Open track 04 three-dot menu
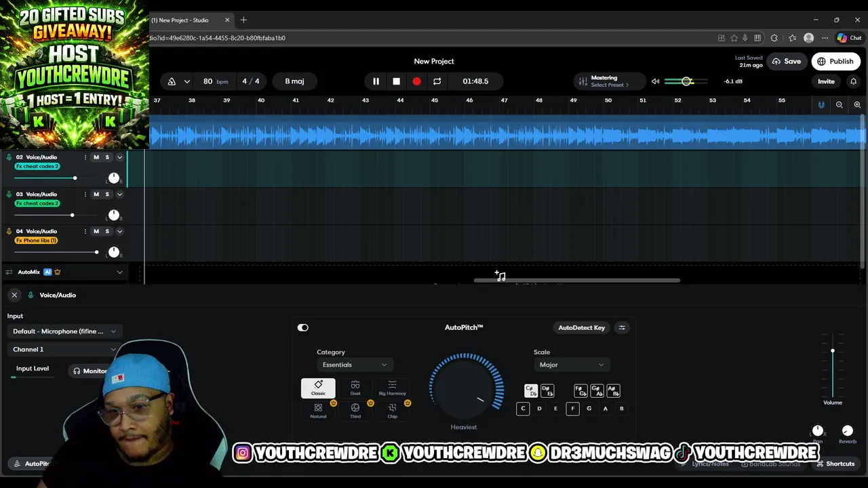Viewport: 868px width, 488px height. (x=85, y=231)
